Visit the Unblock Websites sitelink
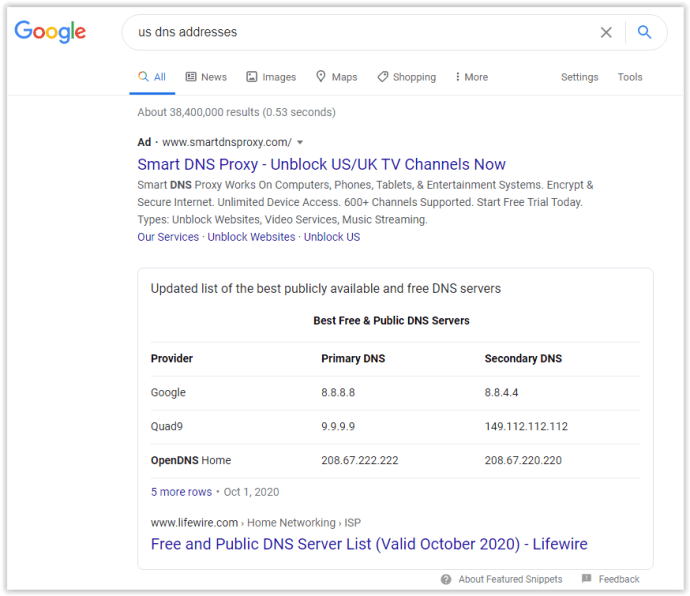 [x=251, y=237]
